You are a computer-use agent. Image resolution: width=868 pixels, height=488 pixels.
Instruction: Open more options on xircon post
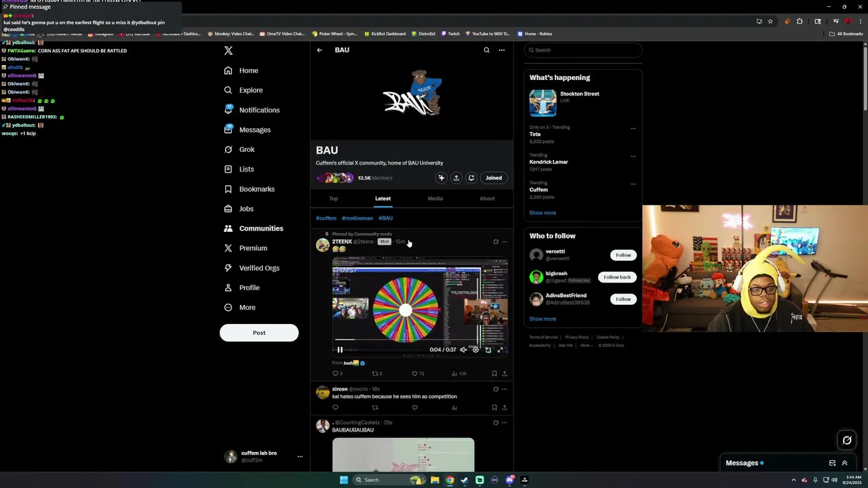[x=505, y=389]
